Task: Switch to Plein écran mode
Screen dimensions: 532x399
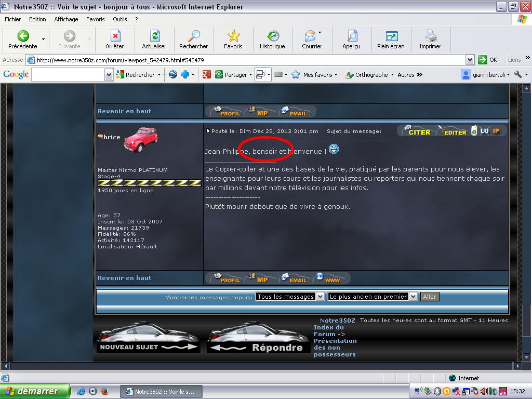Action: pyautogui.click(x=391, y=36)
